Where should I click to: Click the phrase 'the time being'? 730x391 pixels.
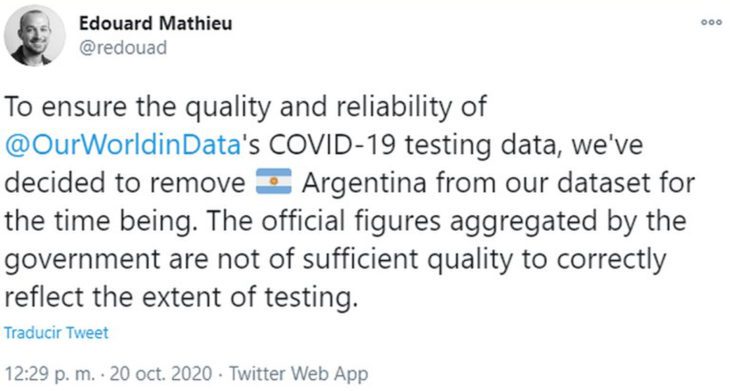click(x=98, y=221)
